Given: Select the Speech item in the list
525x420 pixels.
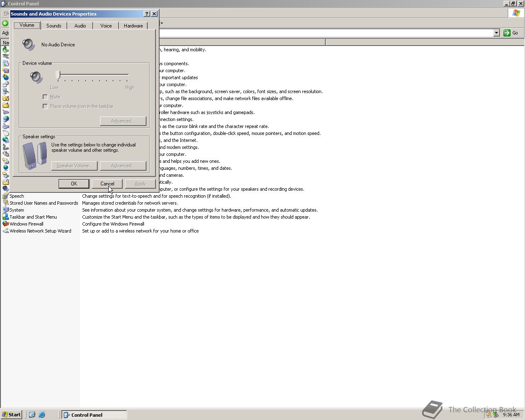Looking at the screenshot, I should [17, 196].
